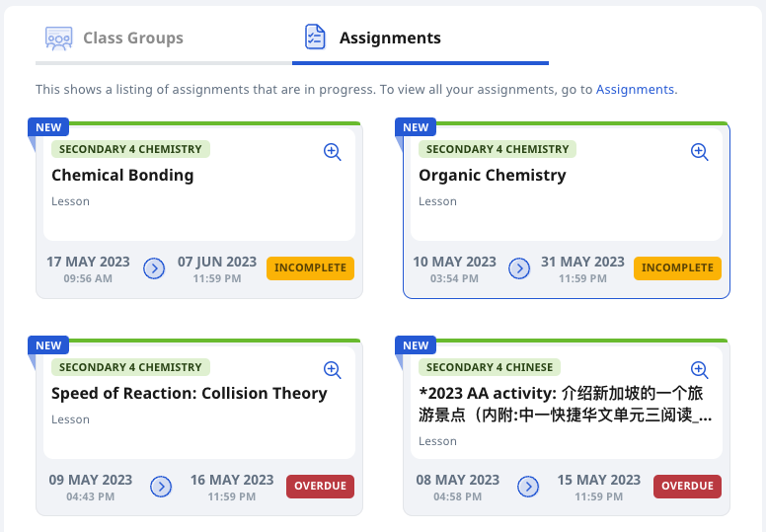
Task: Click the Assignments checklist document icon
Action: (315, 38)
